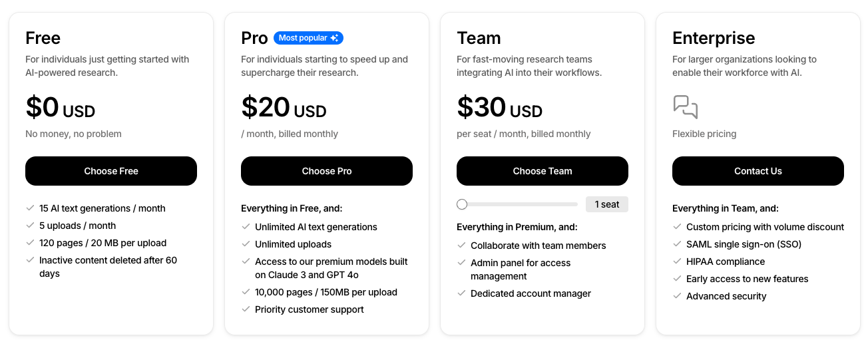This screenshot has width=868, height=348.
Task: Click checkmark beside Priority customer support
Action: [x=246, y=309]
